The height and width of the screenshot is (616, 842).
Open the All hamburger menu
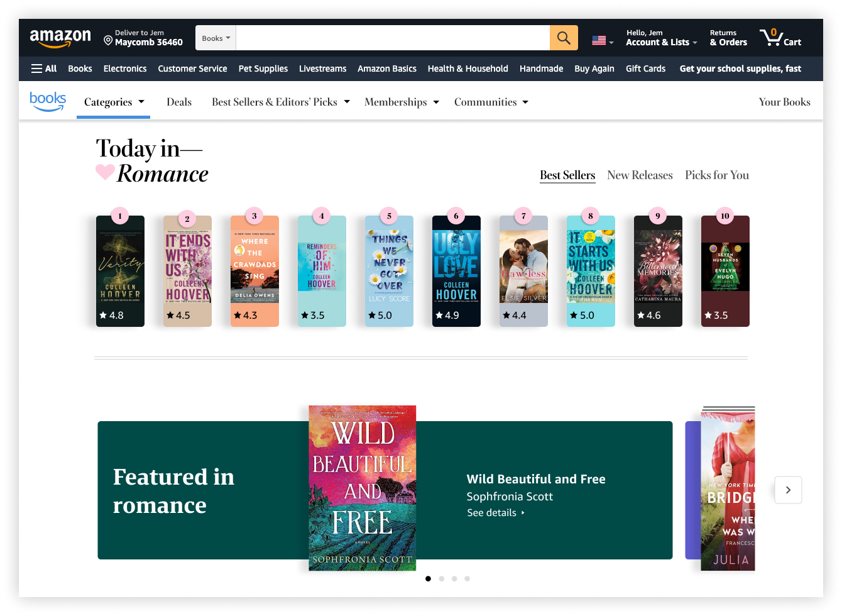tap(44, 69)
